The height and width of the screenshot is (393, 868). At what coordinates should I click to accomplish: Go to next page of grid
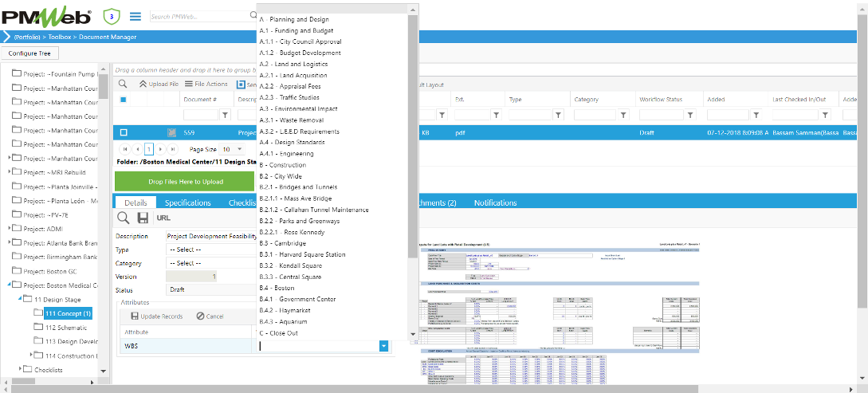(160, 149)
